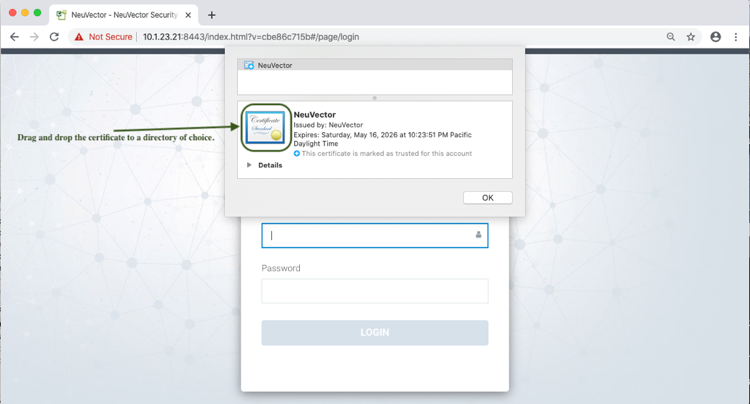Open the Chrome three-dot menu
The image size is (750, 404).
point(736,37)
